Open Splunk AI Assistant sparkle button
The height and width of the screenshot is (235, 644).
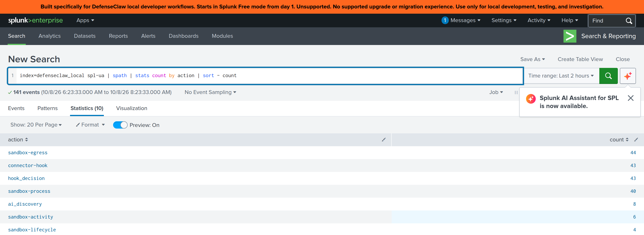pyautogui.click(x=627, y=76)
